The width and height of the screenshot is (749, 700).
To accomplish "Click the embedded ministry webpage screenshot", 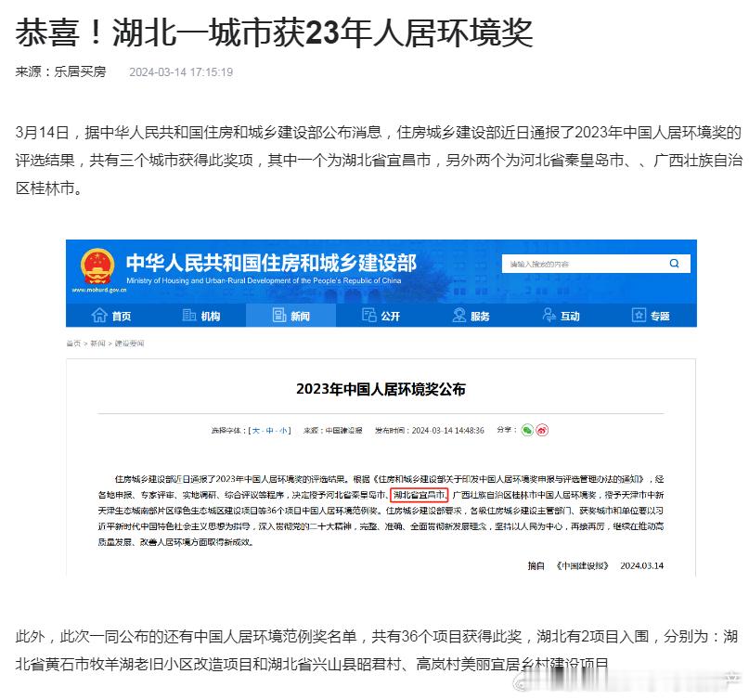I will [381, 408].
